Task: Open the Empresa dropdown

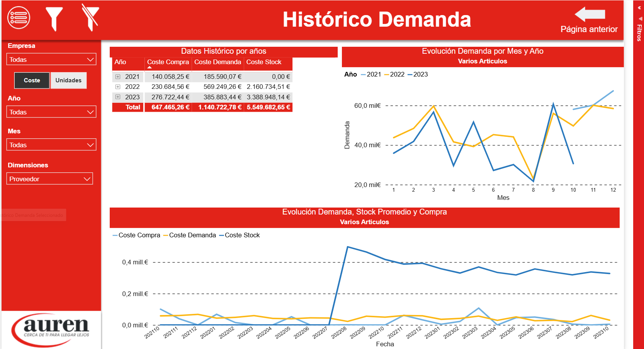Action: [51, 60]
